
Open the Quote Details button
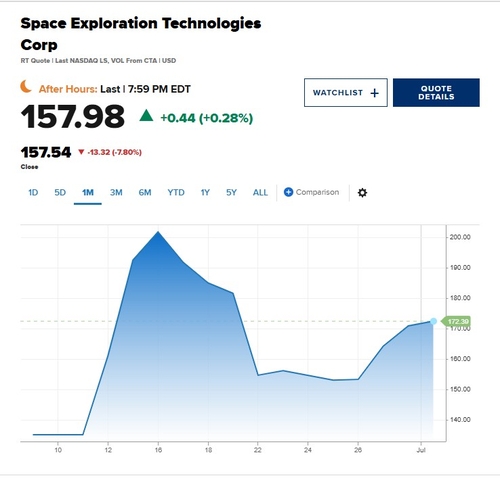(x=436, y=93)
